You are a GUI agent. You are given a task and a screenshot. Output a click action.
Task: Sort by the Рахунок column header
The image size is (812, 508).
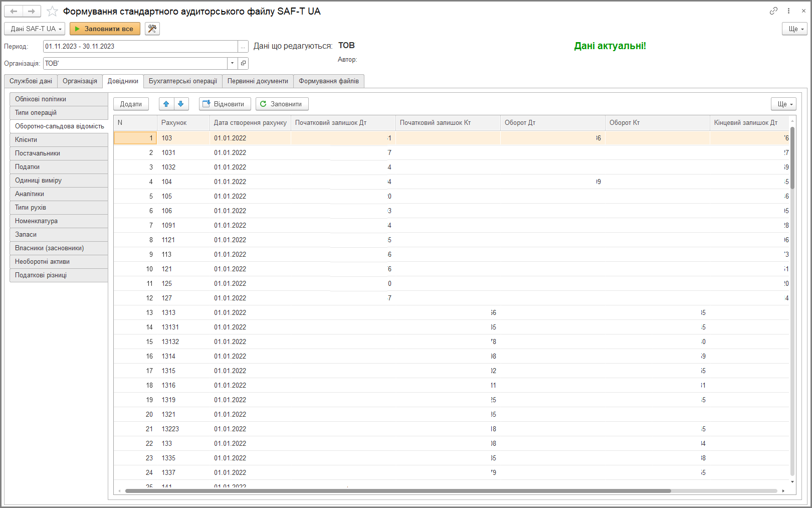(183, 123)
